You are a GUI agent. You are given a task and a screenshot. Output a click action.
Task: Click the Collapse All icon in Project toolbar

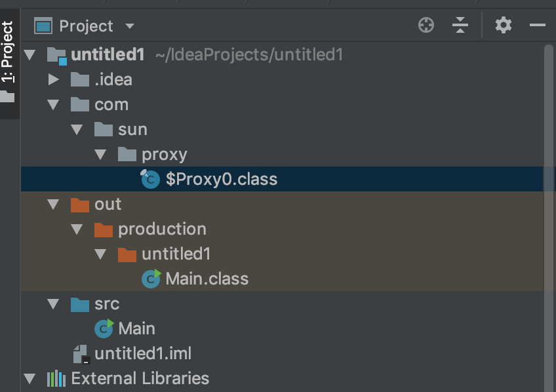coord(460,26)
